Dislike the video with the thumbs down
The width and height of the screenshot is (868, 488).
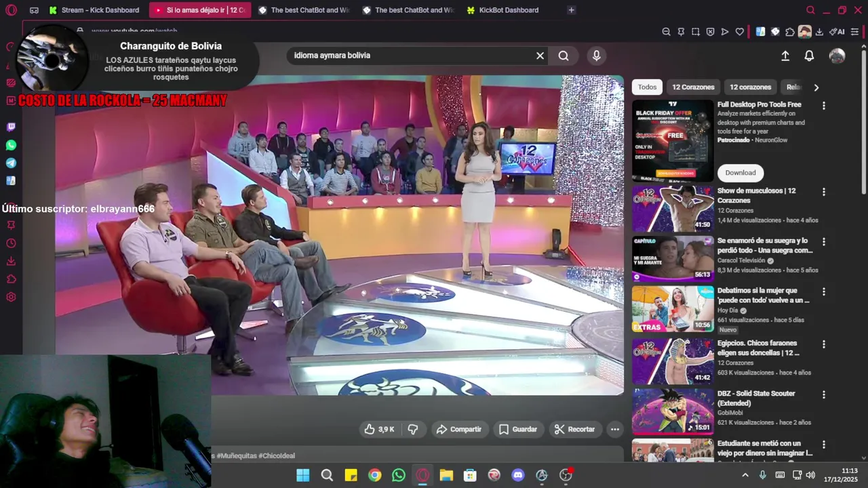pos(412,429)
